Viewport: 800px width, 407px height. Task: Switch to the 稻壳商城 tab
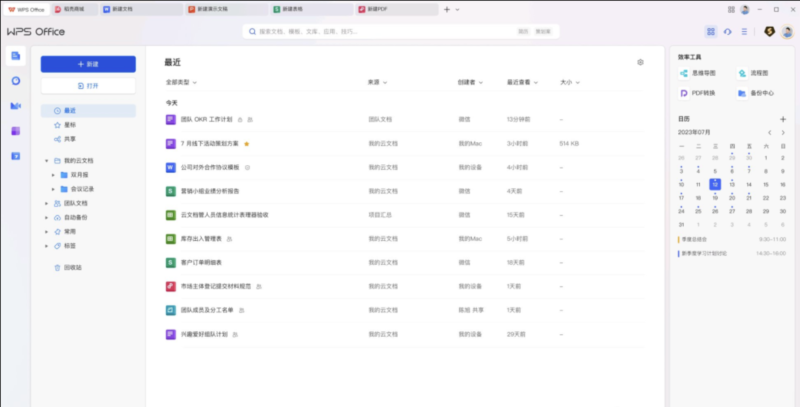[x=74, y=9]
